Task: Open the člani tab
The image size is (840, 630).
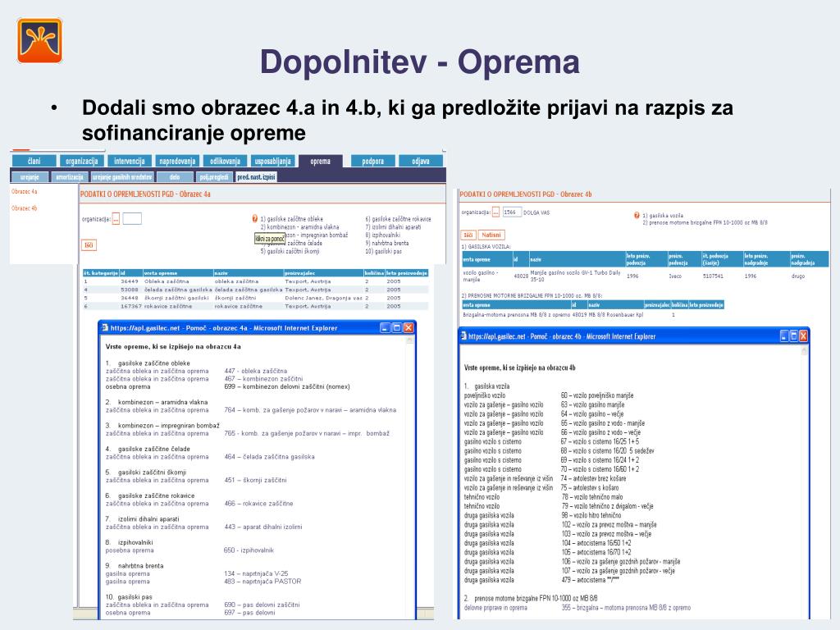Action: pos(34,161)
